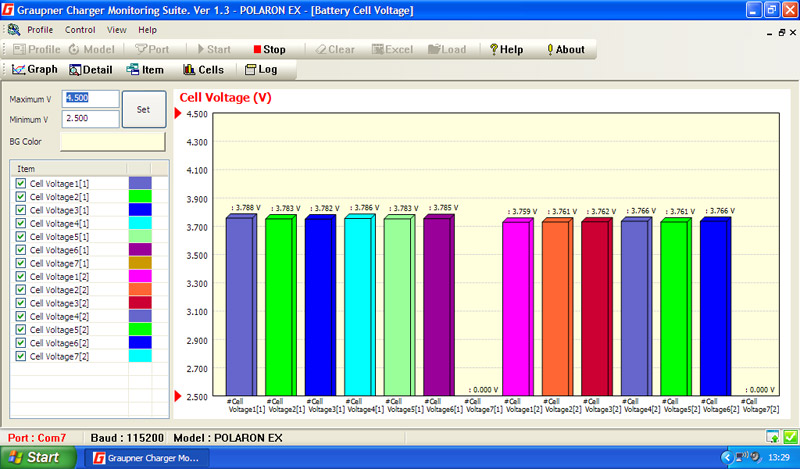Open the Help menu
Image resolution: width=800 pixels, height=469 pixels.
pyautogui.click(x=147, y=30)
